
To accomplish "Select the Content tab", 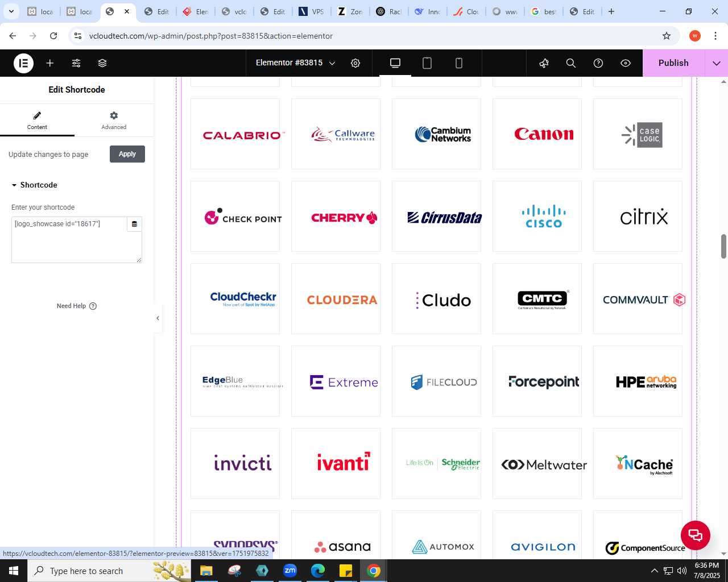I will [x=37, y=120].
